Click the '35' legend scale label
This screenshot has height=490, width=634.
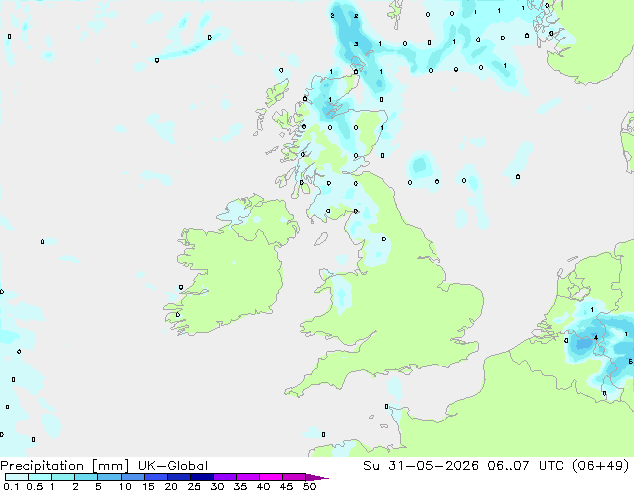click(240, 486)
